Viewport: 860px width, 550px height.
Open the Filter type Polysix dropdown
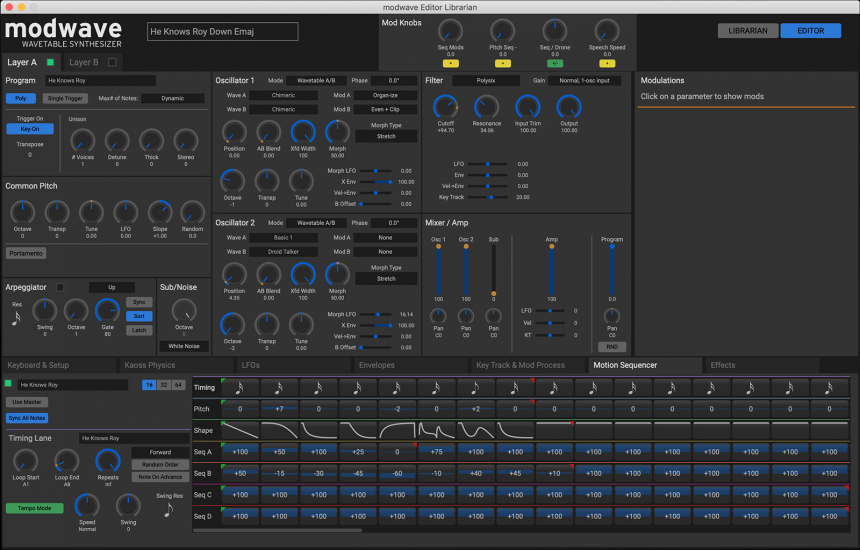tap(486, 81)
